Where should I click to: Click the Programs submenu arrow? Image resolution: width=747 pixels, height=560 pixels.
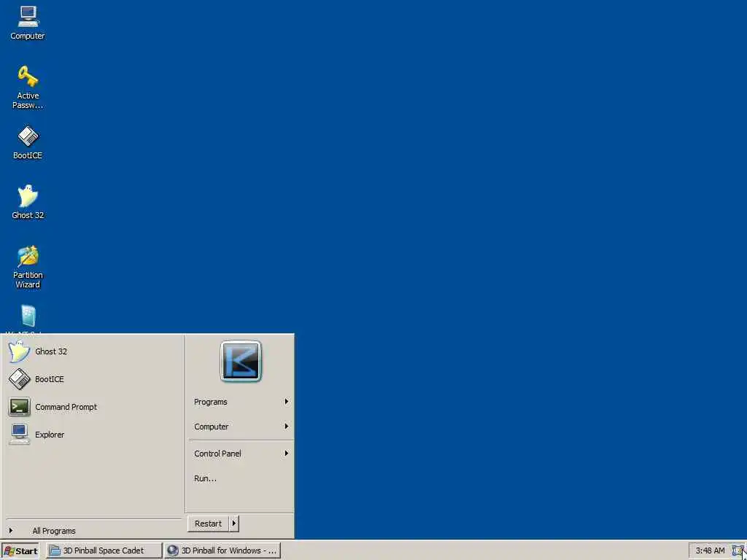pyautogui.click(x=286, y=402)
